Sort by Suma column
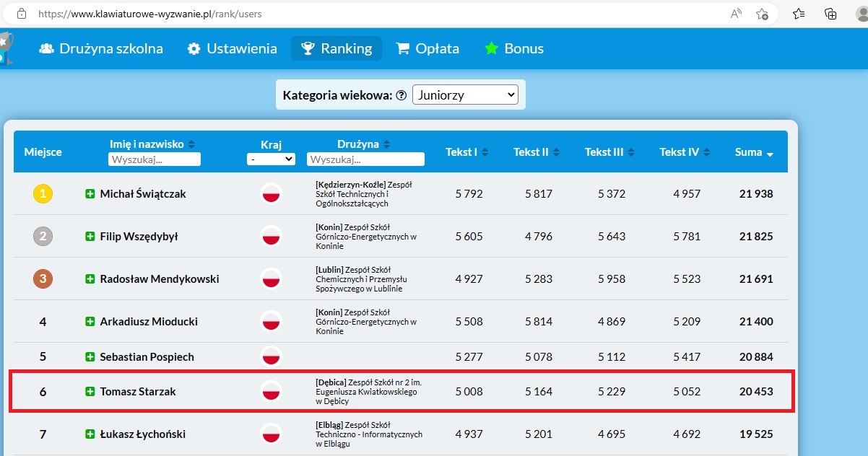 (x=754, y=152)
